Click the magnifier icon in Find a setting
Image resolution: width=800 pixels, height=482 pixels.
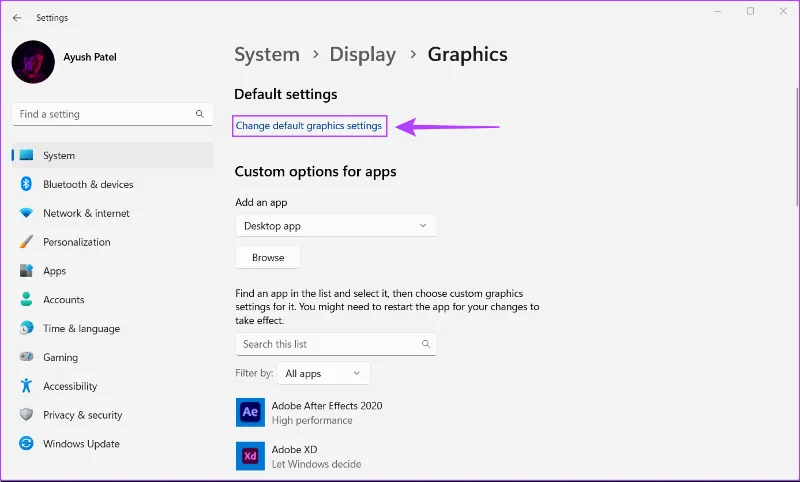199,114
